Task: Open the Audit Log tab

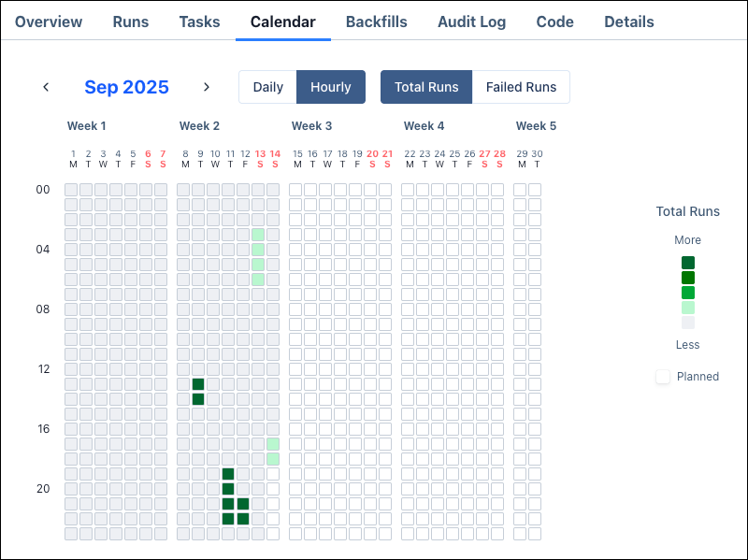Action: 472,22
